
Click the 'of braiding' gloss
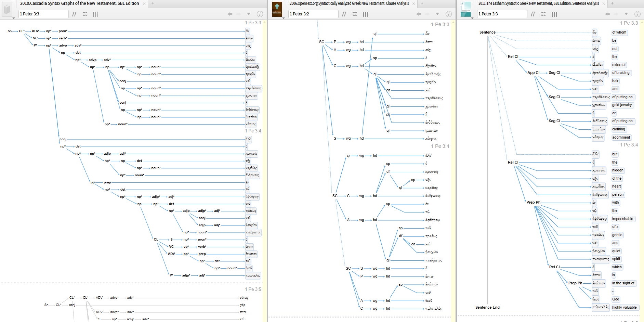(621, 73)
